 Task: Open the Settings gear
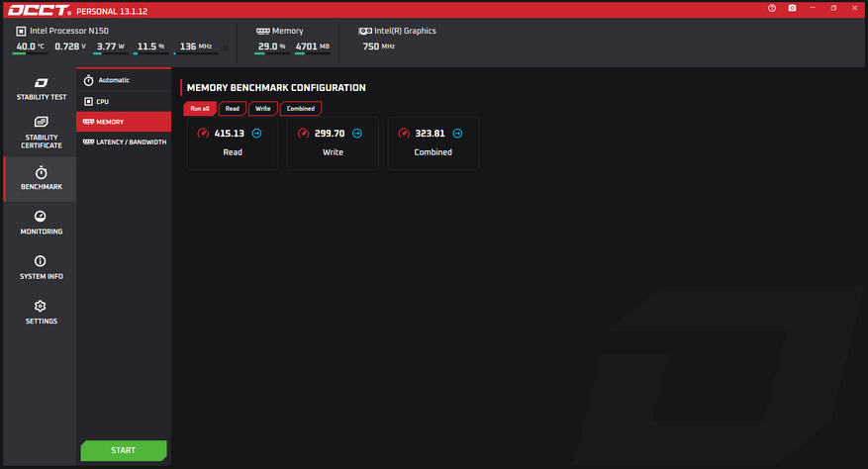[40, 306]
